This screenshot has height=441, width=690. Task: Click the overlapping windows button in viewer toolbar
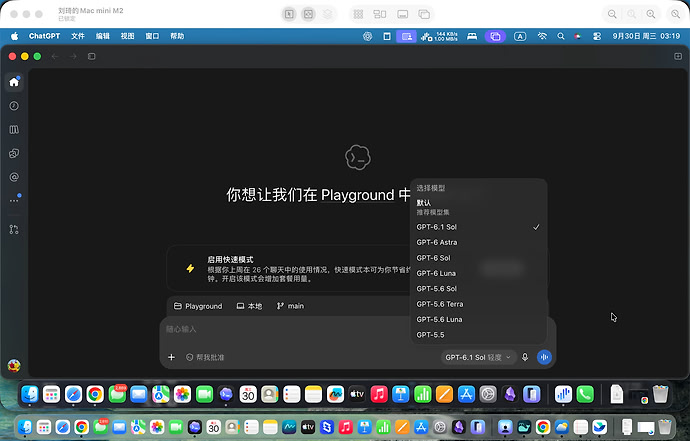tap(424, 14)
